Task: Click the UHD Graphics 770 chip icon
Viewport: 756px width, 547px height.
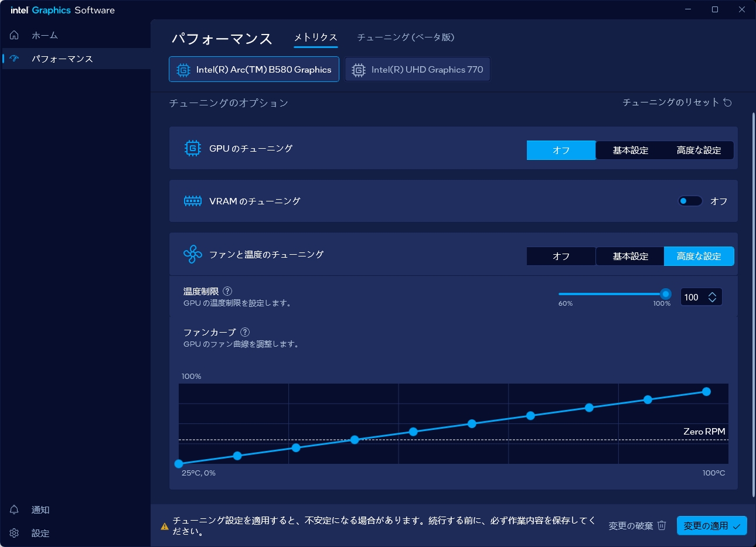Action: pyautogui.click(x=359, y=70)
